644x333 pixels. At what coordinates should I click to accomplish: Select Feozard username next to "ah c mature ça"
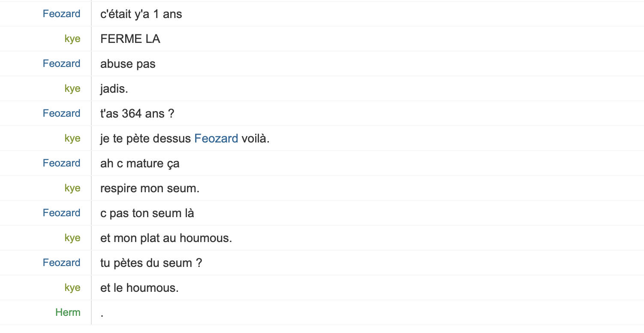tap(61, 163)
